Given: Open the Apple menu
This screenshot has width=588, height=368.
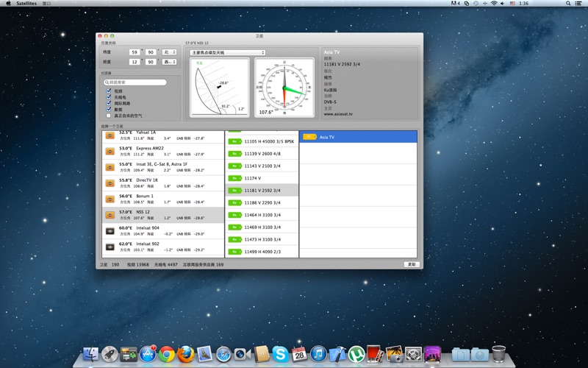Looking at the screenshot, I should 8,3.
